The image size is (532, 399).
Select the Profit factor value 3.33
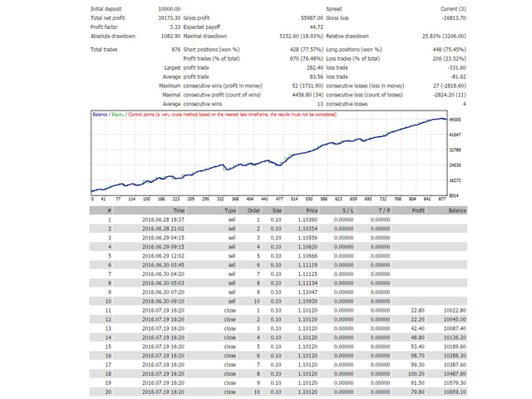point(175,27)
